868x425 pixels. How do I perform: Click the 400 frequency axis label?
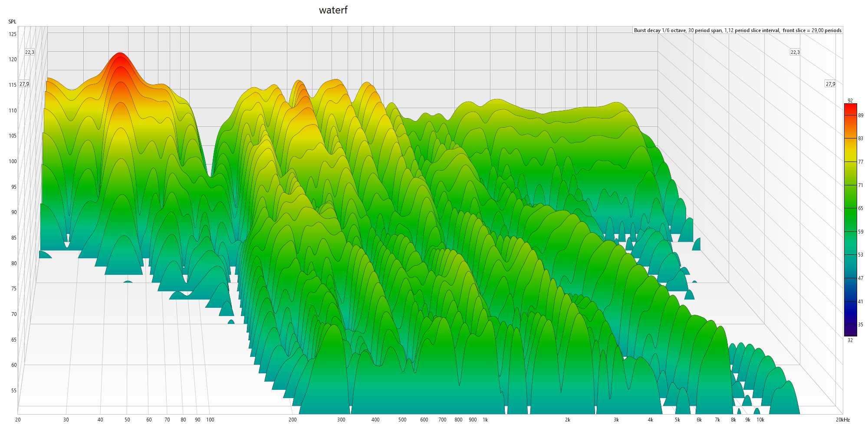(375, 420)
